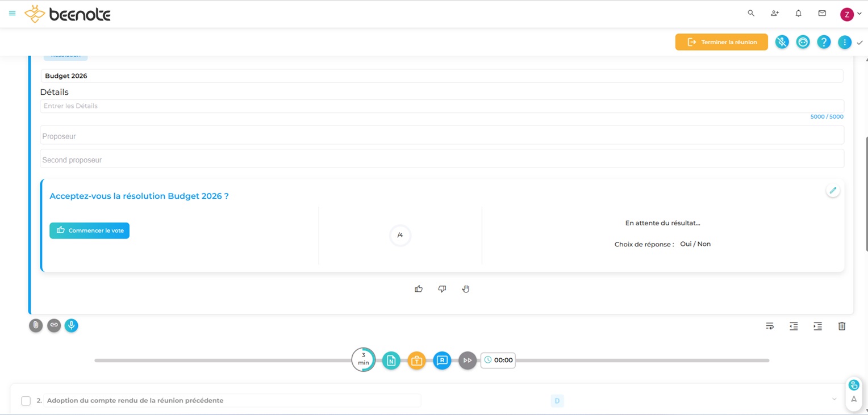Add a task with the orange T icon
The width and height of the screenshot is (868, 415).
tap(416, 360)
